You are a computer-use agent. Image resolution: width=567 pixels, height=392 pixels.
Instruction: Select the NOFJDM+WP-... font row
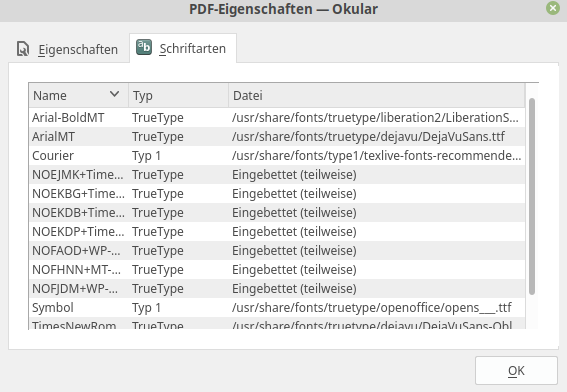(x=277, y=289)
